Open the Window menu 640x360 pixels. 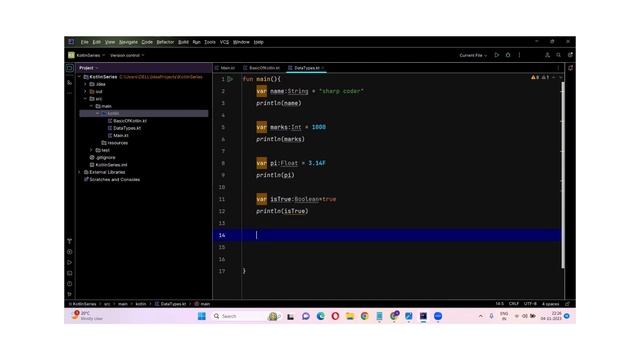pos(241,42)
